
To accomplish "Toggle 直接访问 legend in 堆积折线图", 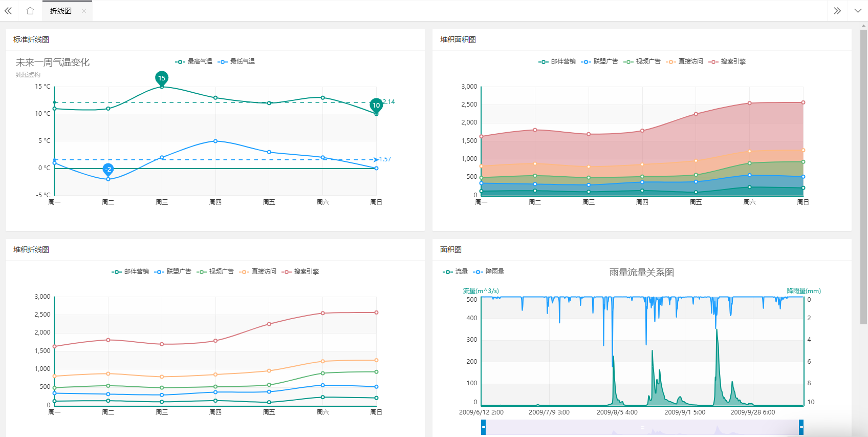I will coord(257,272).
